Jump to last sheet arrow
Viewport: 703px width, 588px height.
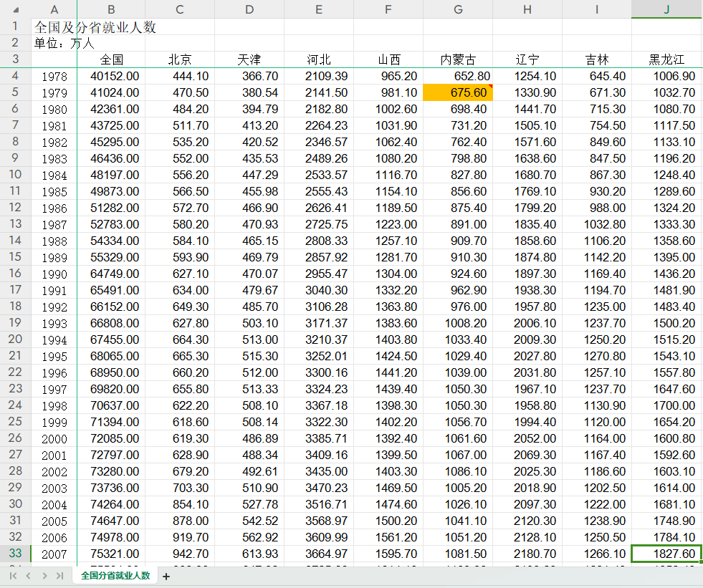(59, 576)
